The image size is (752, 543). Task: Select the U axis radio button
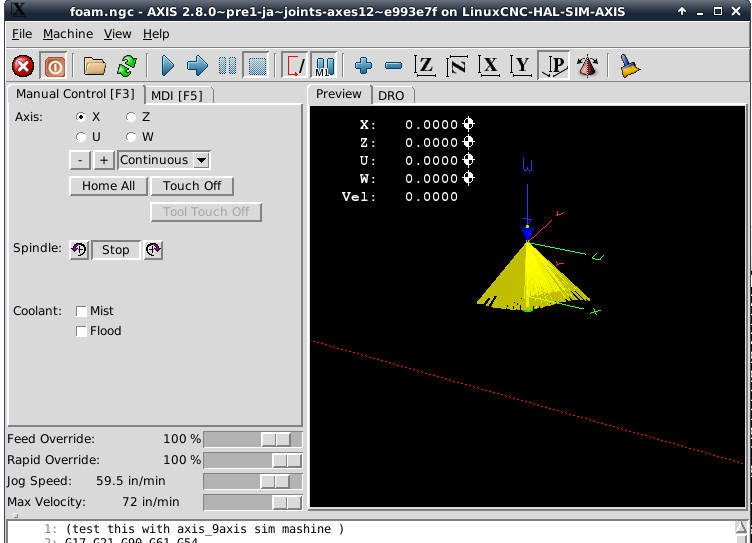tap(81, 137)
